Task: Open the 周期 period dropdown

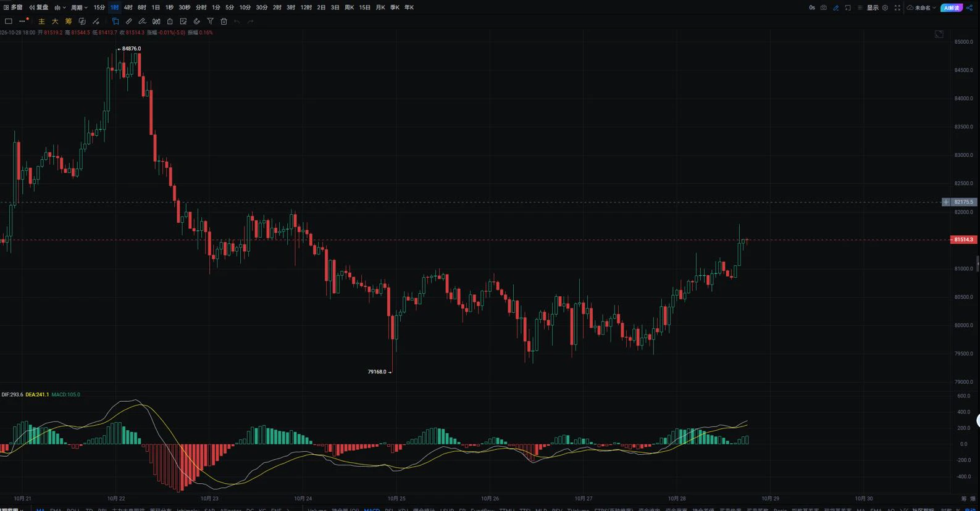Action: click(x=79, y=7)
